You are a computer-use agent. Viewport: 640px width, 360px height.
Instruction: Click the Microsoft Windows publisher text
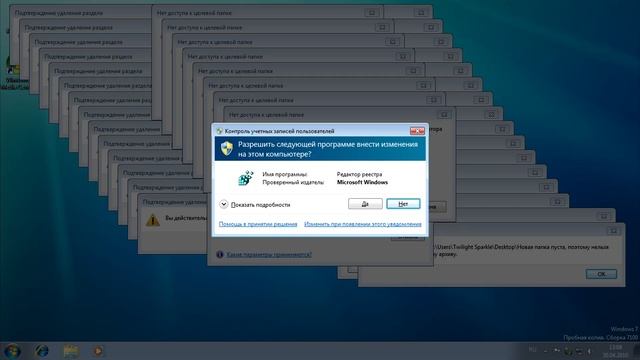pos(362,182)
